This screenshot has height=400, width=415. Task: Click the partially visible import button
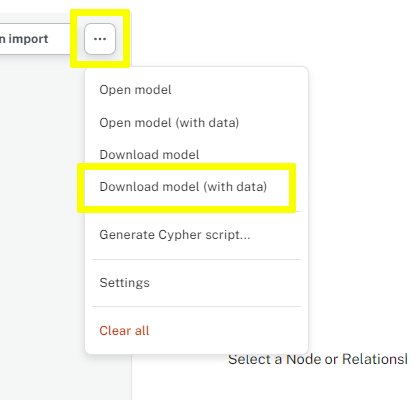pyautogui.click(x=34, y=39)
